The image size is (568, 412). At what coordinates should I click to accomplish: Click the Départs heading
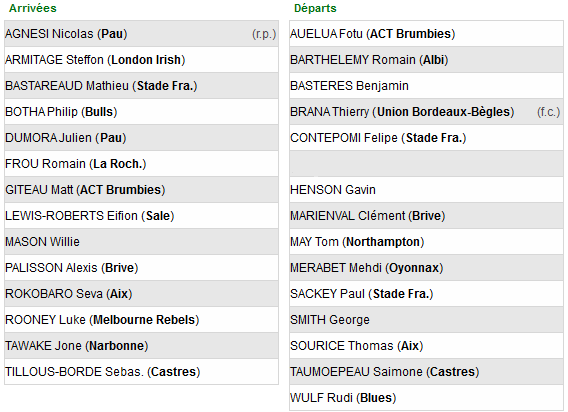pyautogui.click(x=315, y=8)
